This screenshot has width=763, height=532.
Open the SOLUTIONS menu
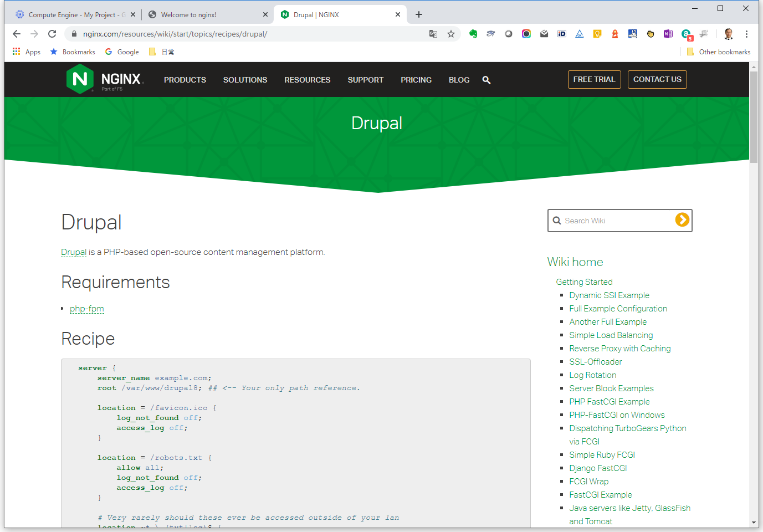pos(245,80)
